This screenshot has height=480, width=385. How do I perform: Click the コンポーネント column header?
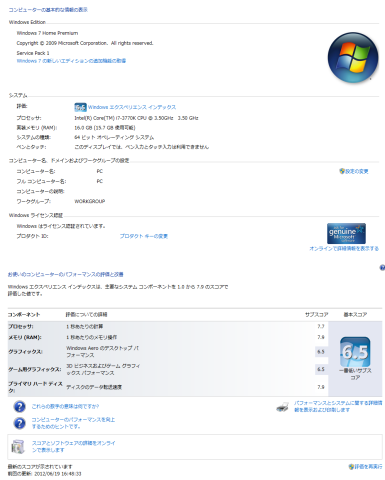24,315
